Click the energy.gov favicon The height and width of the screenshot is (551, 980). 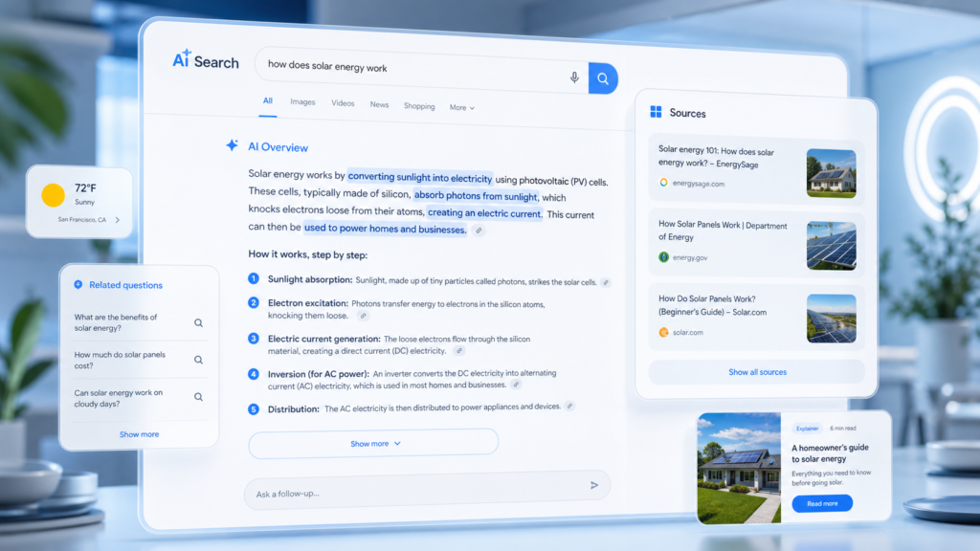(x=664, y=256)
